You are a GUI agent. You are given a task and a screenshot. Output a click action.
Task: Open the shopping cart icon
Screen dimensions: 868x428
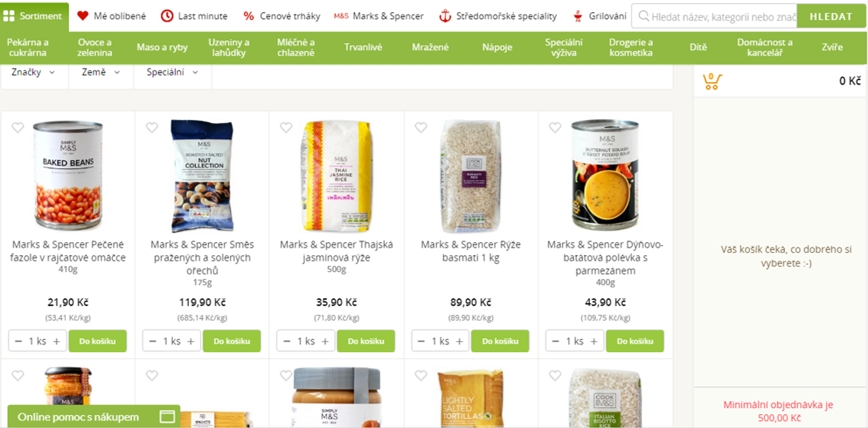711,81
